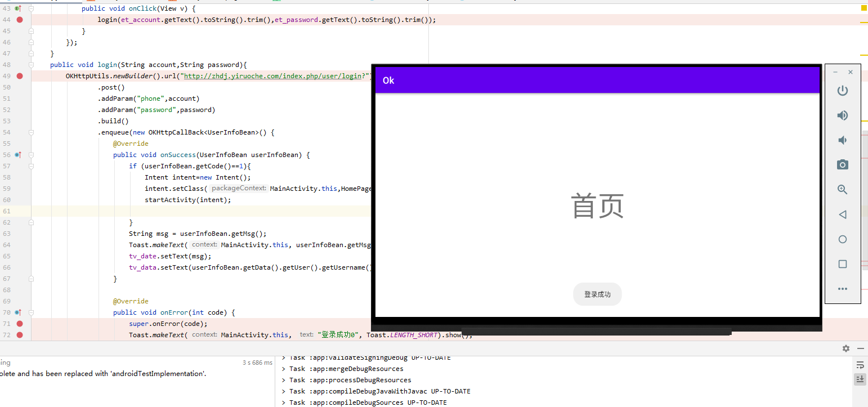The height and width of the screenshot is (407, 868).
Task: Select the processDebugResources task line
Action: coord(346,380)
